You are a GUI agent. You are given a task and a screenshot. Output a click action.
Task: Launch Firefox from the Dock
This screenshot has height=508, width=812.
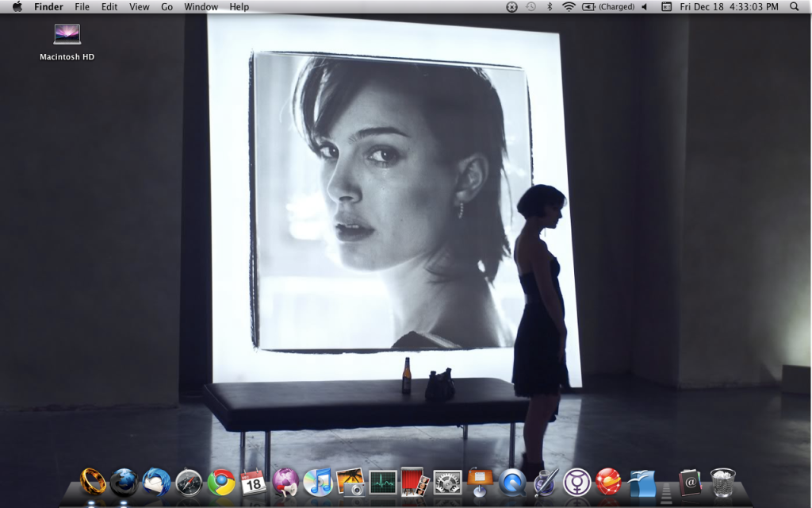click(x=124, y=482)
